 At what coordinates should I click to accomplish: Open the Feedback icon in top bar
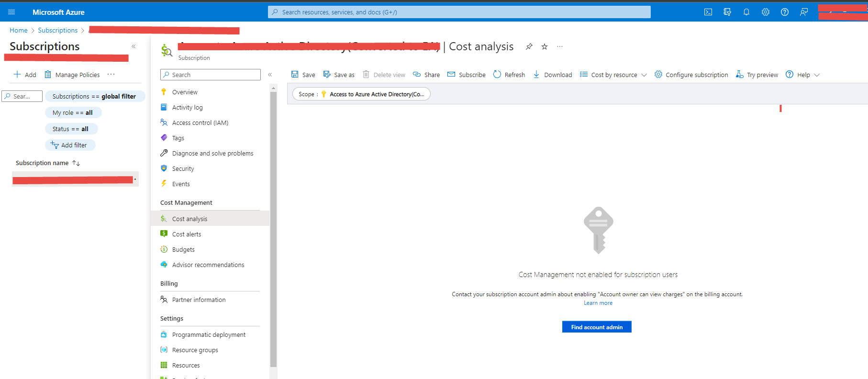pyautogui.click(x=804, y=12)
